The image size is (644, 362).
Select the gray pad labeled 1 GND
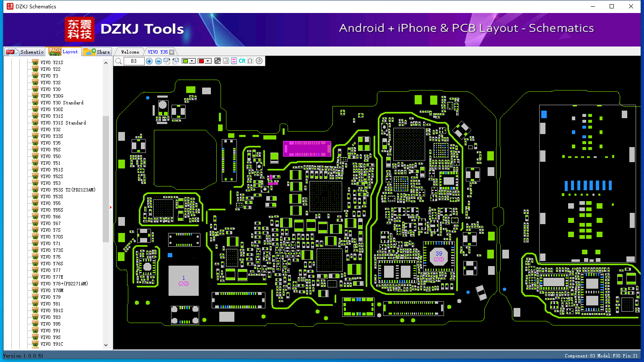[184, 281]
